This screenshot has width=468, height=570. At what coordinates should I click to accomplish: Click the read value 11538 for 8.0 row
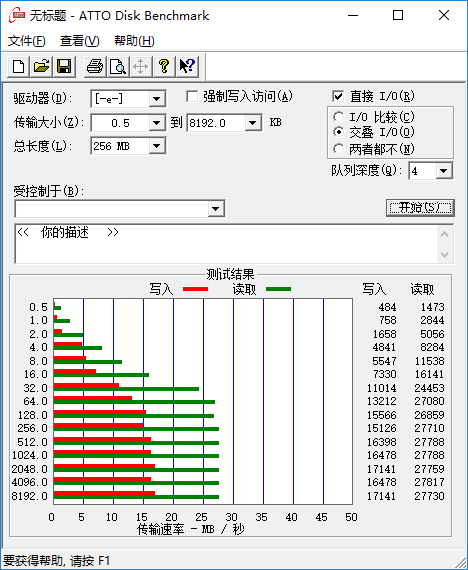click(429, 361)
